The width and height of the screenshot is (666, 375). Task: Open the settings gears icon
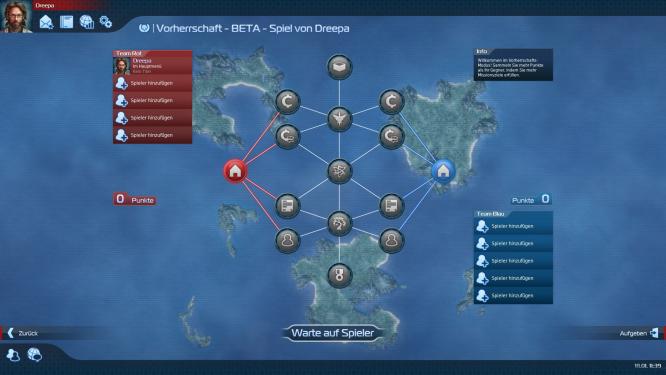click(x=106, y=22)
